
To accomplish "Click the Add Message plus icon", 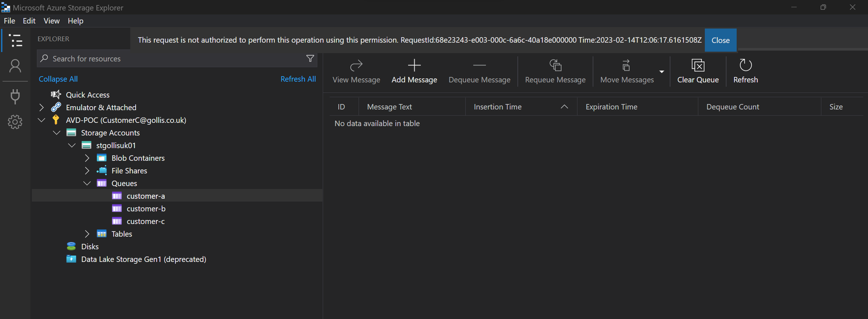I will [x=414, y=65].
